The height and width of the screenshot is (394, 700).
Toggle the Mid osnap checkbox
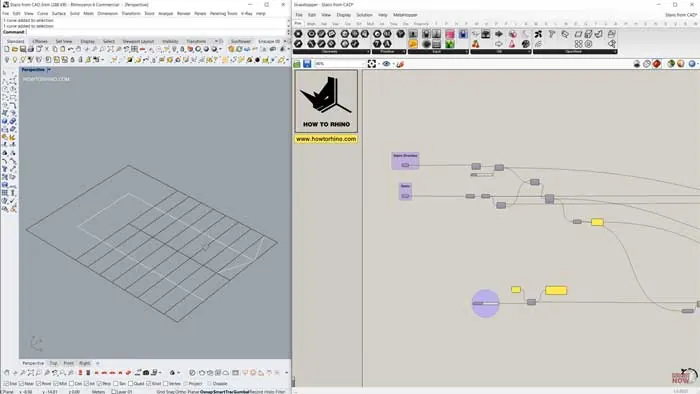click(56, 384)
